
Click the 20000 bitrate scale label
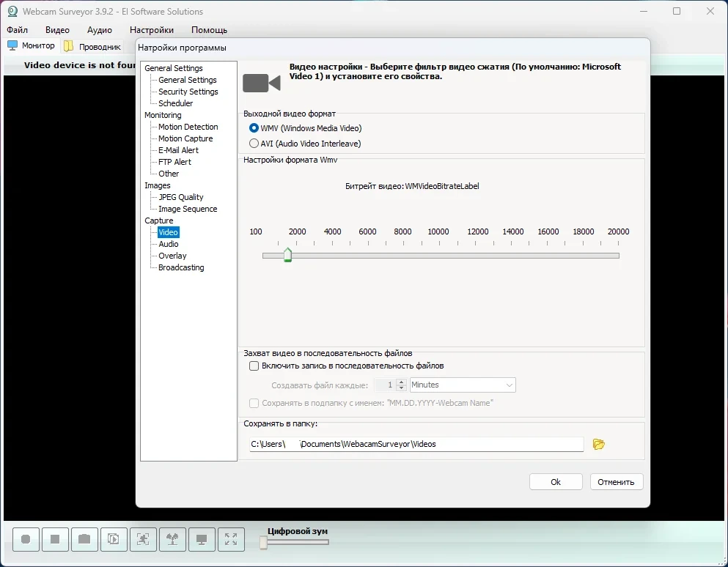(619, 231)
